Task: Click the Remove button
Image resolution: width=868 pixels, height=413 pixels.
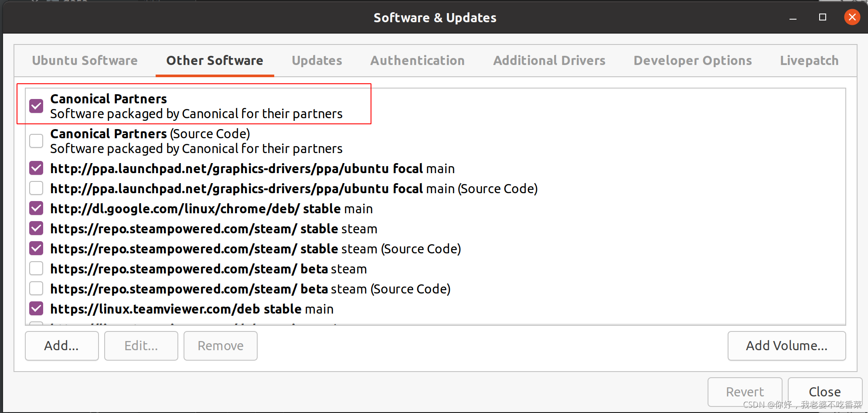Action: point(220,346)
